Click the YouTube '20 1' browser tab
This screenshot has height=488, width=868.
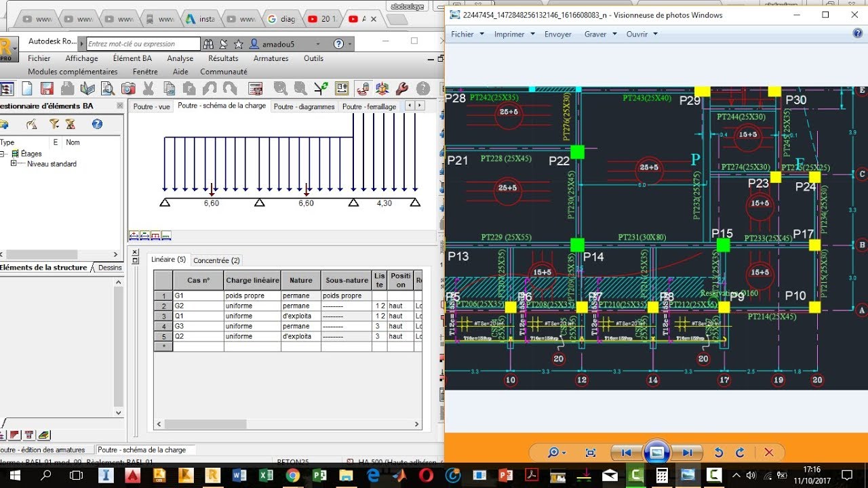(x=324, y=19)
